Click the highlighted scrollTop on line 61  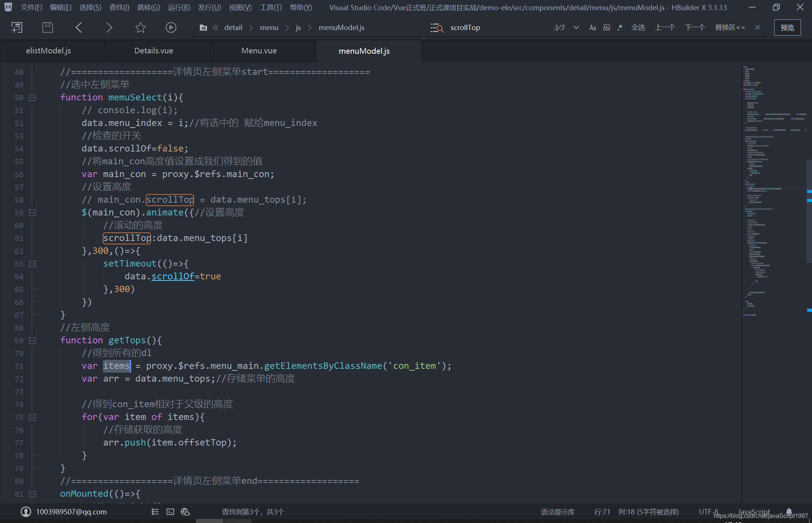[127, 238]
